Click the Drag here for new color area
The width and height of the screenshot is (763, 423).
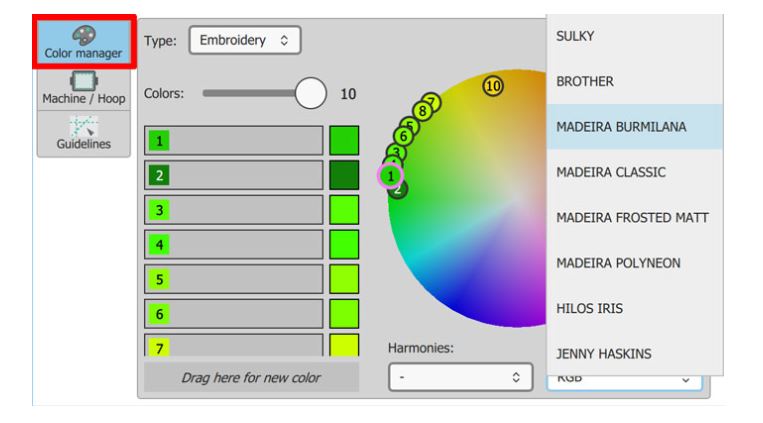tap(252, 377)
